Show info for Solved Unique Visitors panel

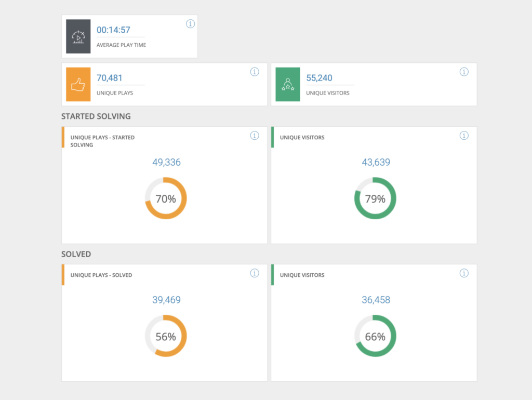pyautogui.click(x=464, y=273)
